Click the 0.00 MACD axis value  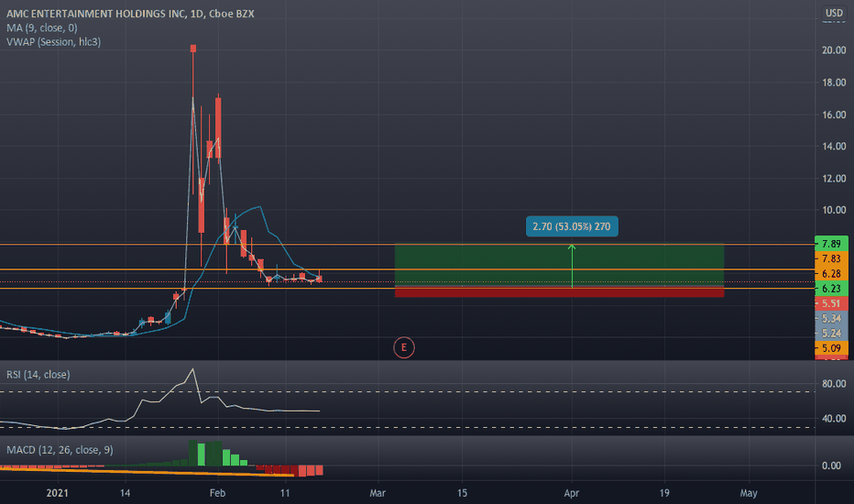[831, 466]
